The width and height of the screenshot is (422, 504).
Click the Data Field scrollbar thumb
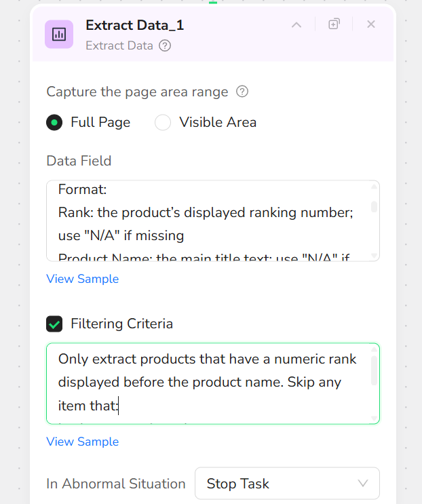coord(374,206)
